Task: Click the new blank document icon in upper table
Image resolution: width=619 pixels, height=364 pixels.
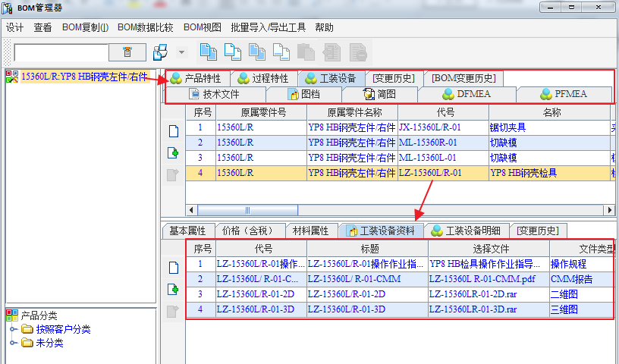Action: coord(173,131)
